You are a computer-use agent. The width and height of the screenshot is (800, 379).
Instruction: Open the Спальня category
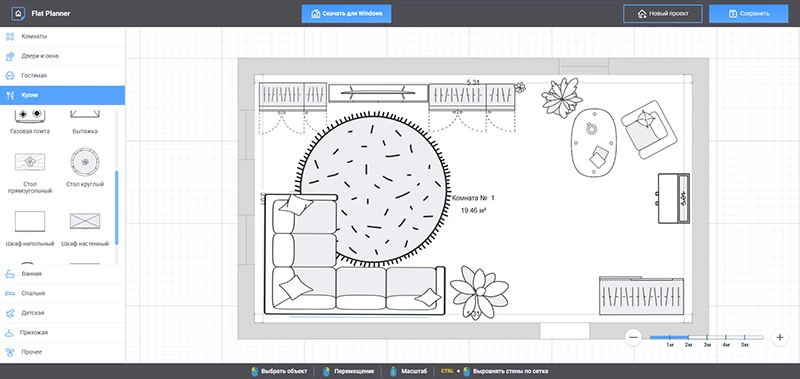click(62, 293)
